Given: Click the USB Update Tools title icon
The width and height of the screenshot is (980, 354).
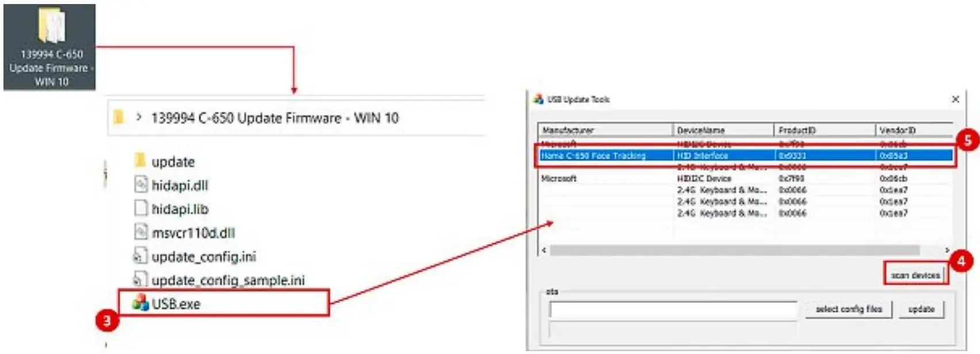Looking at the screenshot, I should (x=538, y=99).
